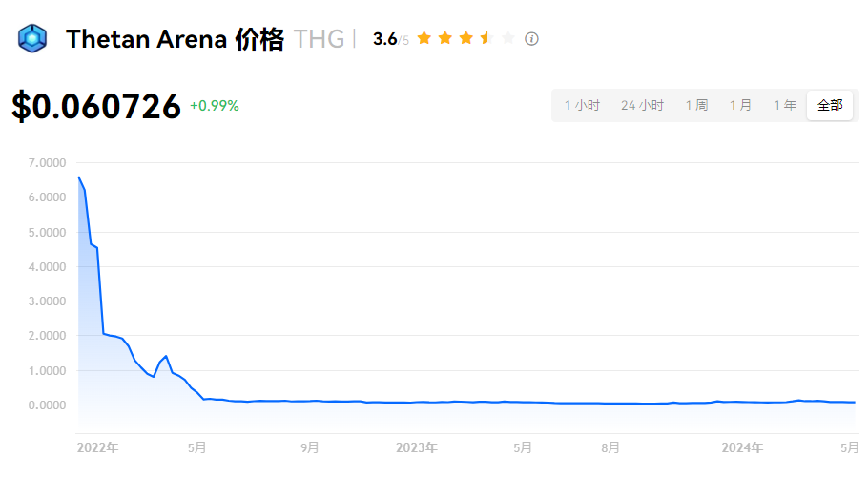This screenshot has width=868, height=478.
Task: Show the 1周 price chart
Action: (x=696, y=105)
